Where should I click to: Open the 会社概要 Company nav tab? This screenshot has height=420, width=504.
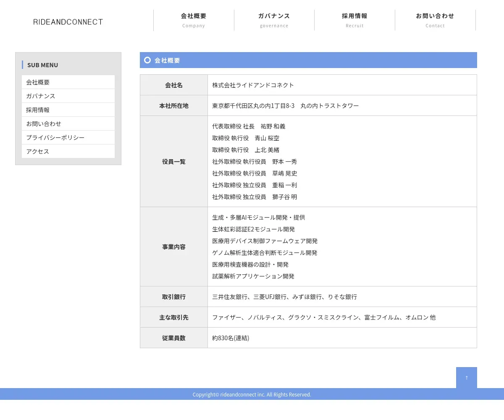click(194, 20)
